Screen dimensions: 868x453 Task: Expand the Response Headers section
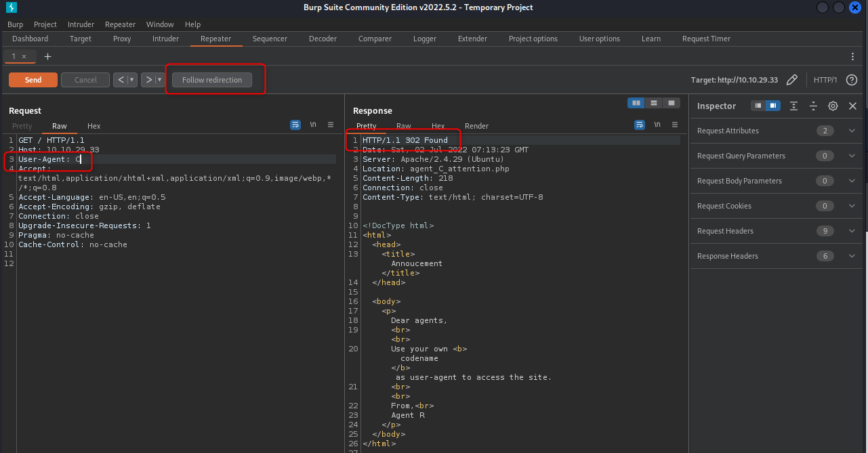coord(852,256)
